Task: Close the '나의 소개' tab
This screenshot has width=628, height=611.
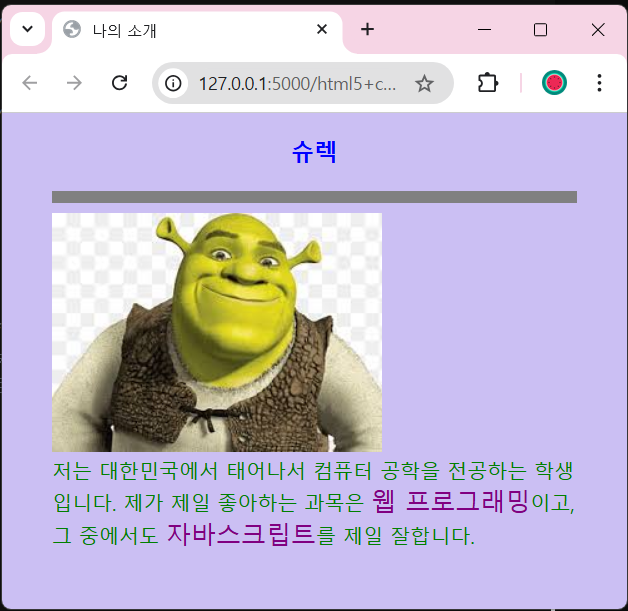Action: (x=322, y=29)
